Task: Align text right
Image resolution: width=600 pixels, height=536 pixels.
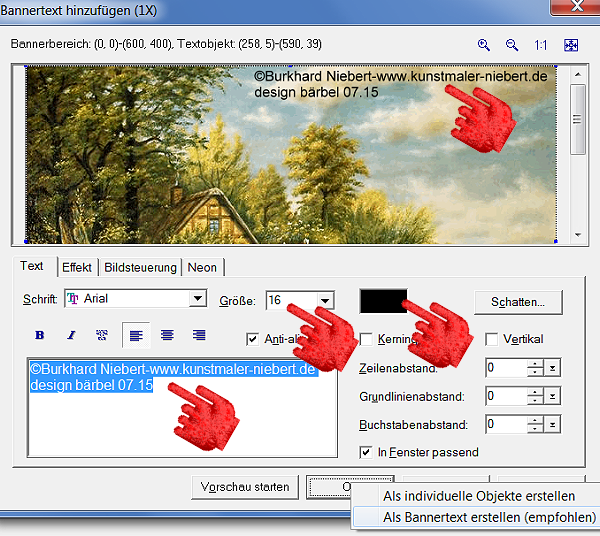Action: pyautogui.click(x=199, y=335)
